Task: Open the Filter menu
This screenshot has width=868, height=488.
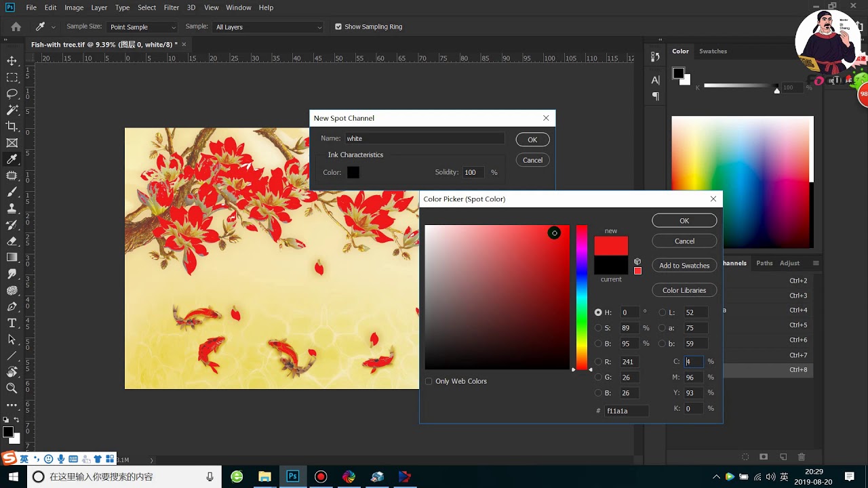Action: coord(172,7)
